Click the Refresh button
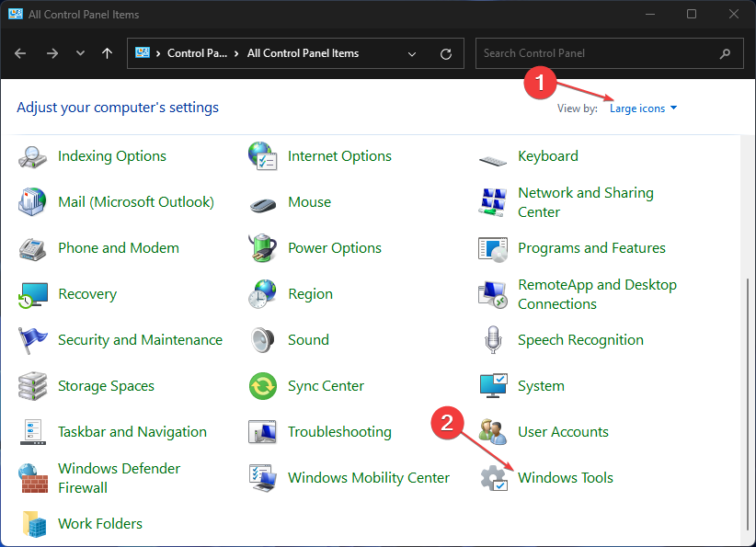 [x=446, y=53]
